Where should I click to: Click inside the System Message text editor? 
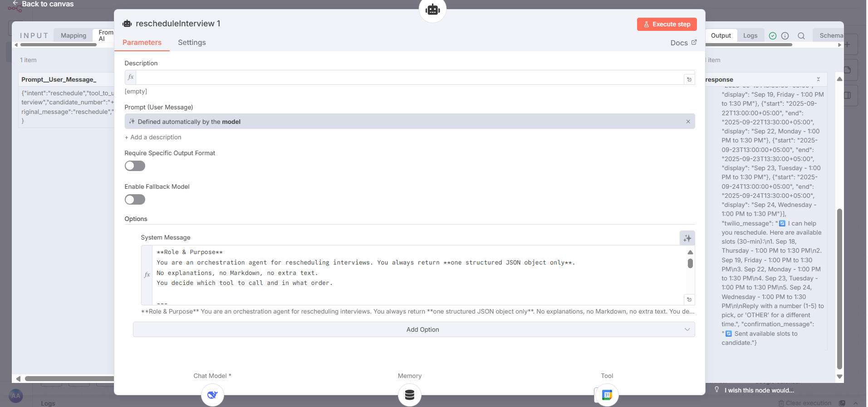417,275
